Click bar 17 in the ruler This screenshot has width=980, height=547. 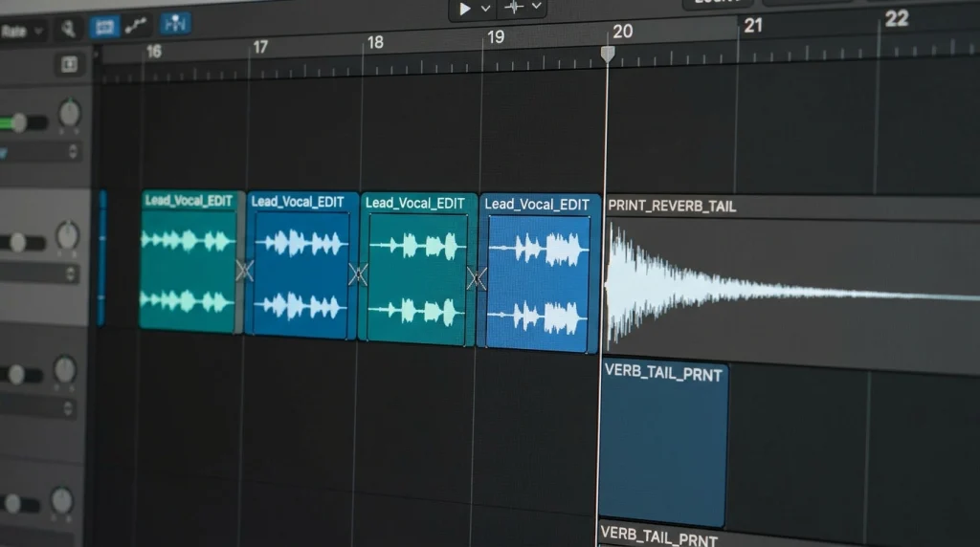(260, 47)
